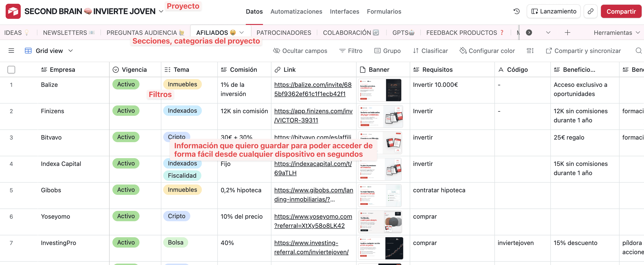
Task: Open the Balize invite link
Action: tap(313, 89)
